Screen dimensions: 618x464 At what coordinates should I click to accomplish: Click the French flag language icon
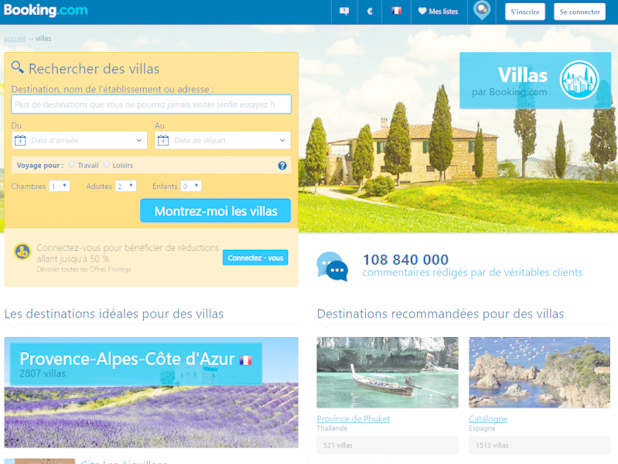396,12
